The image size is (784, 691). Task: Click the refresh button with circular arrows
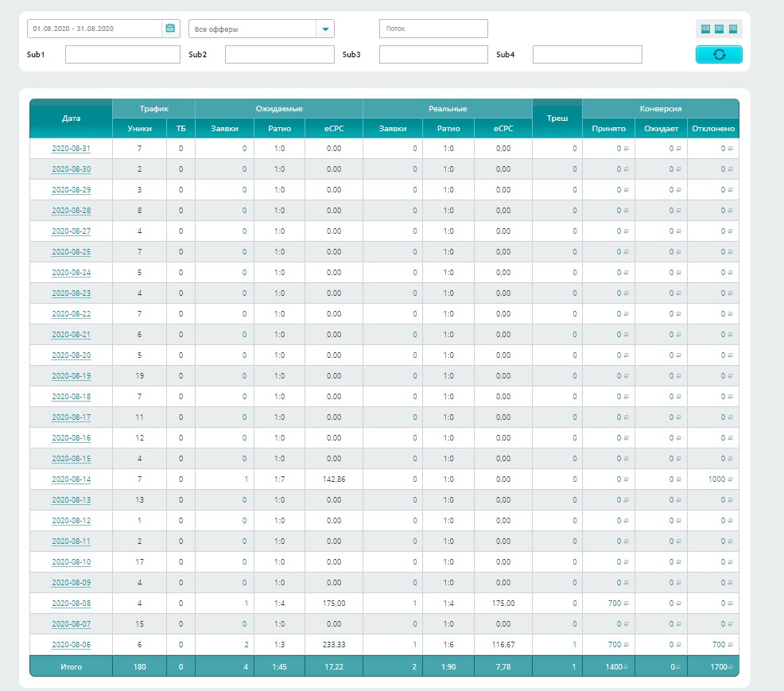[x=719, y=54]
